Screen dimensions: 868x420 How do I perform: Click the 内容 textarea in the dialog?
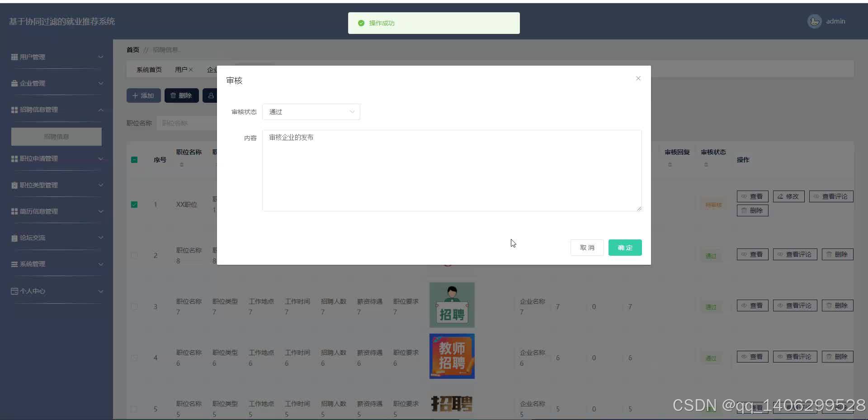point(452,171)
